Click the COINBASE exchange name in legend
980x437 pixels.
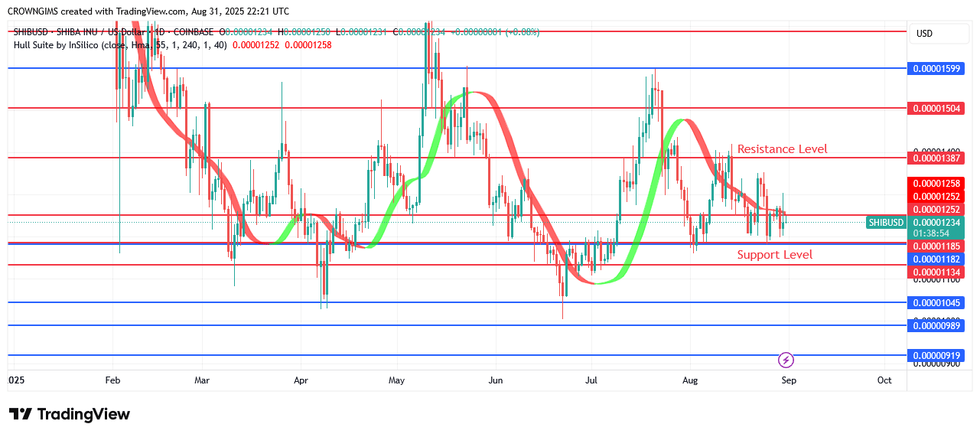click(x=192, y=32)
